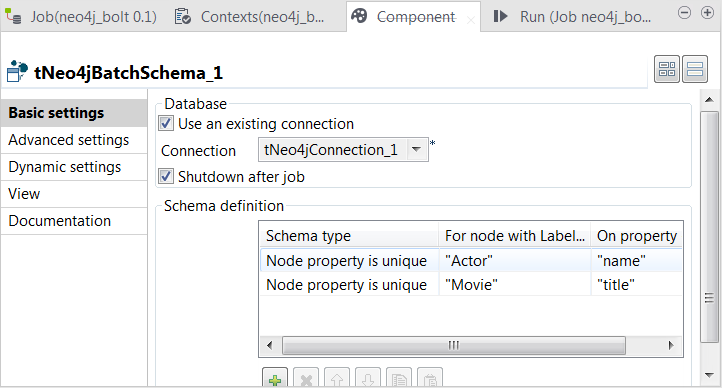Maximize the view panel with plus icon
The image size is (722, 388).
click(707, 12)
